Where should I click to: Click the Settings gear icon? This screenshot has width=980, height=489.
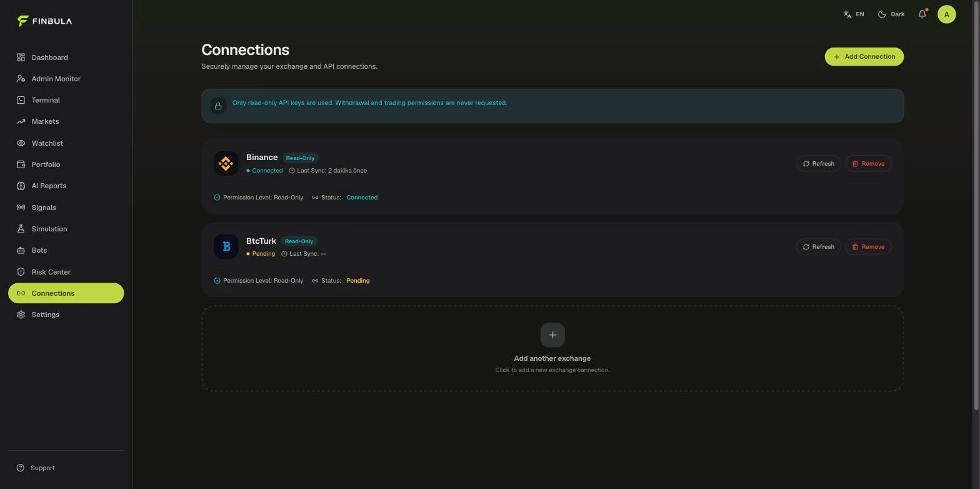coord(21,315)
